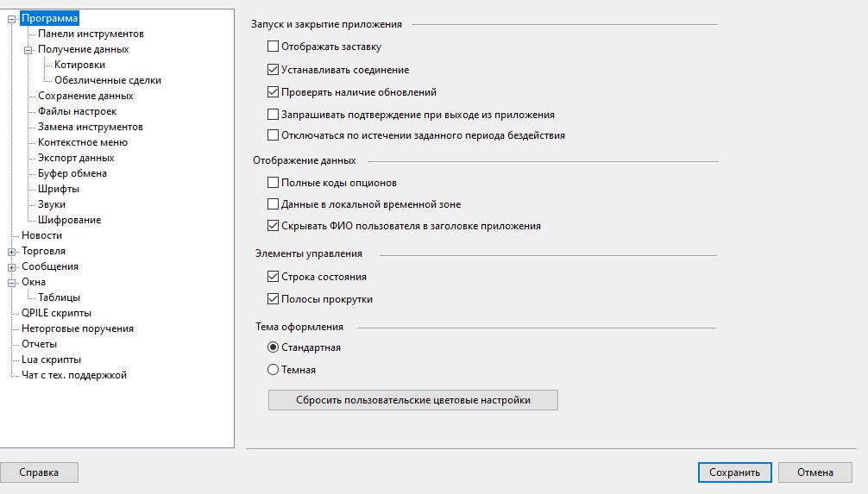Viewport: 868px width, 494px height.
Task: Click Сбросить пользовательские цветовые настройки button
Action: pos(412,400)
